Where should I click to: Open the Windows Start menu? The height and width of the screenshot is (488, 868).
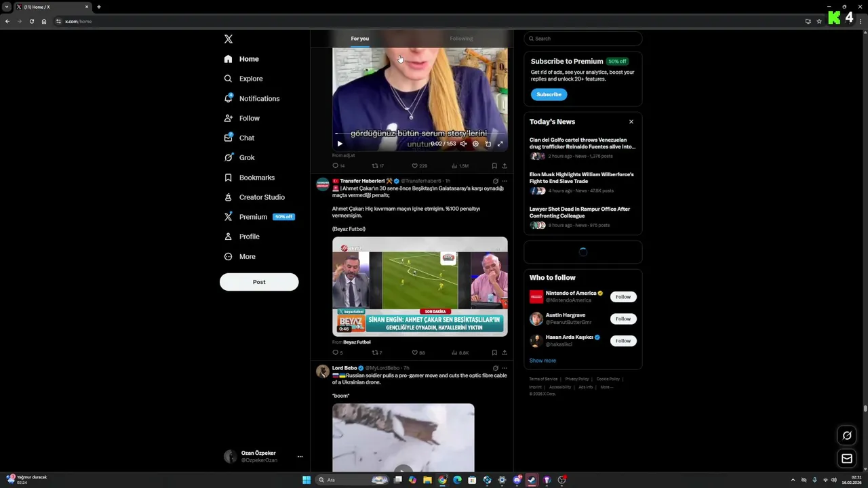tap(307, 480)
